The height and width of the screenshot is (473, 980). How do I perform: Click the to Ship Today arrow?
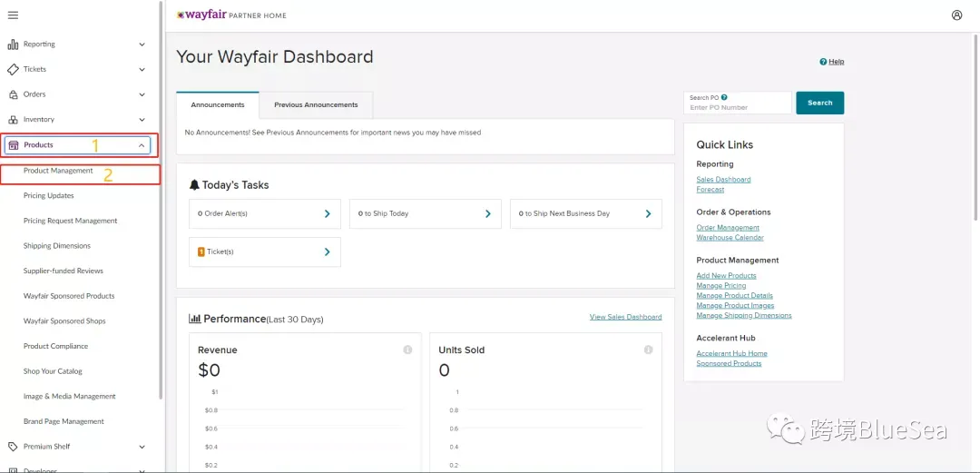(x=487, y=214)
